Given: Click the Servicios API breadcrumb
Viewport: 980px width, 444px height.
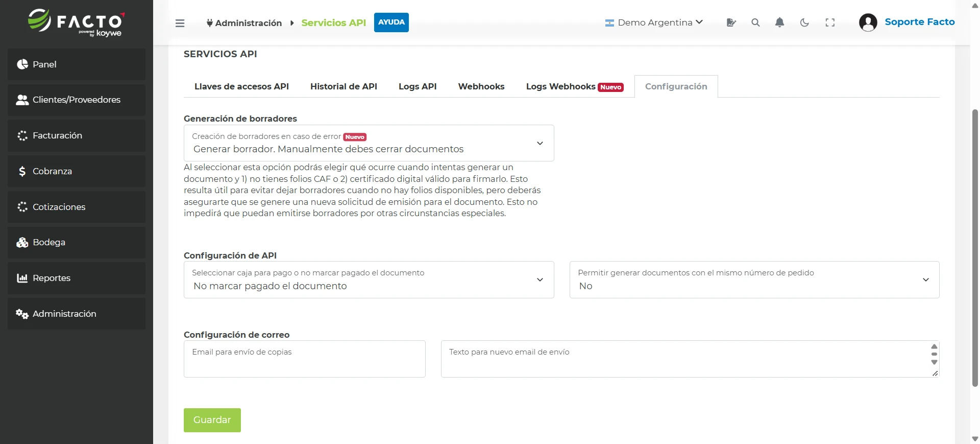Looking at the screenshot, I should (334, 23).
